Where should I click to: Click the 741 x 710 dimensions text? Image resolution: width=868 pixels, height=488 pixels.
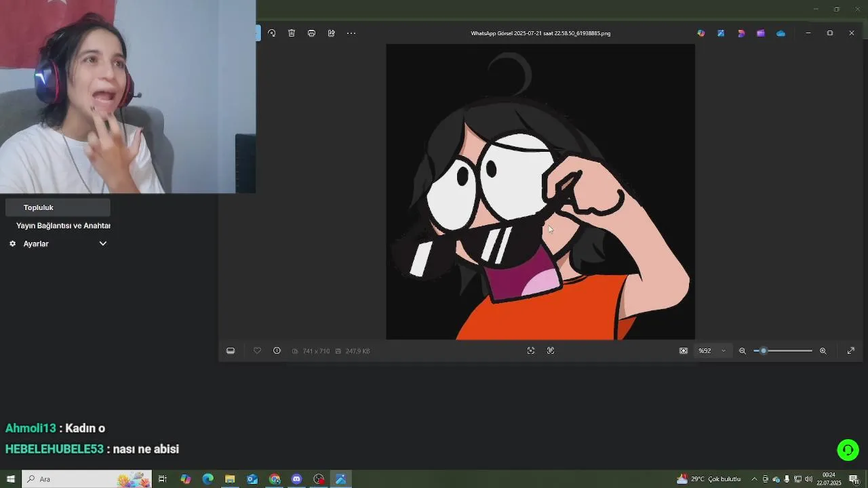316,351
